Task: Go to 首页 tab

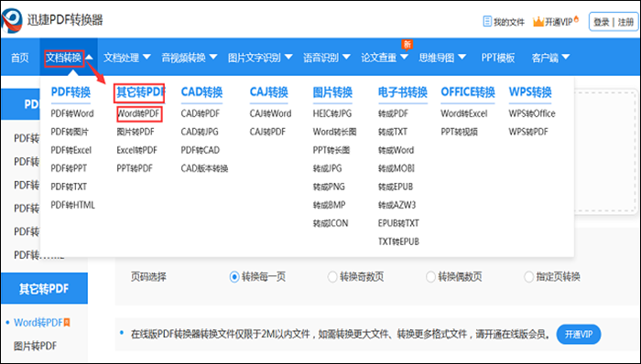Action: [x=19, y=58]
